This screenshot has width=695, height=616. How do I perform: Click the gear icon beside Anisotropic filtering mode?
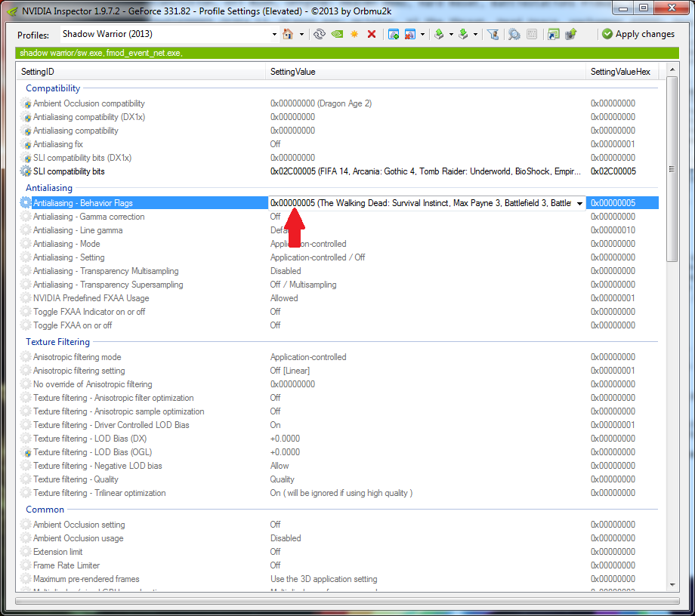click(x=26, y=357)
